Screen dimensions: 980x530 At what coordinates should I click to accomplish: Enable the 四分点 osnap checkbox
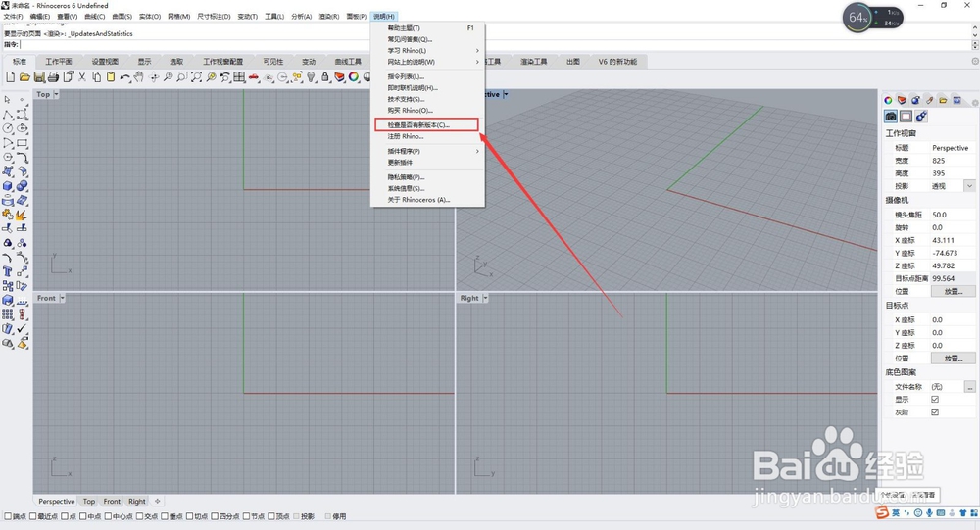(x=215, y=516)
